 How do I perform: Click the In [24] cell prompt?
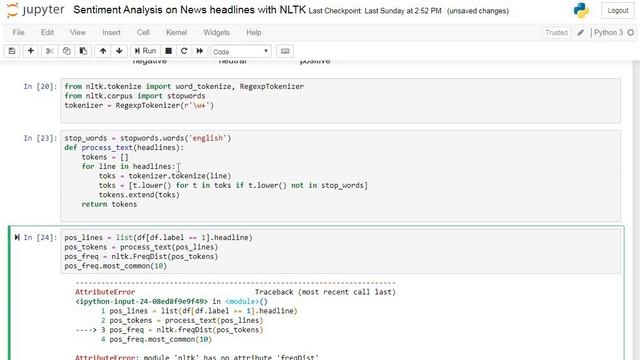(40, 238)
